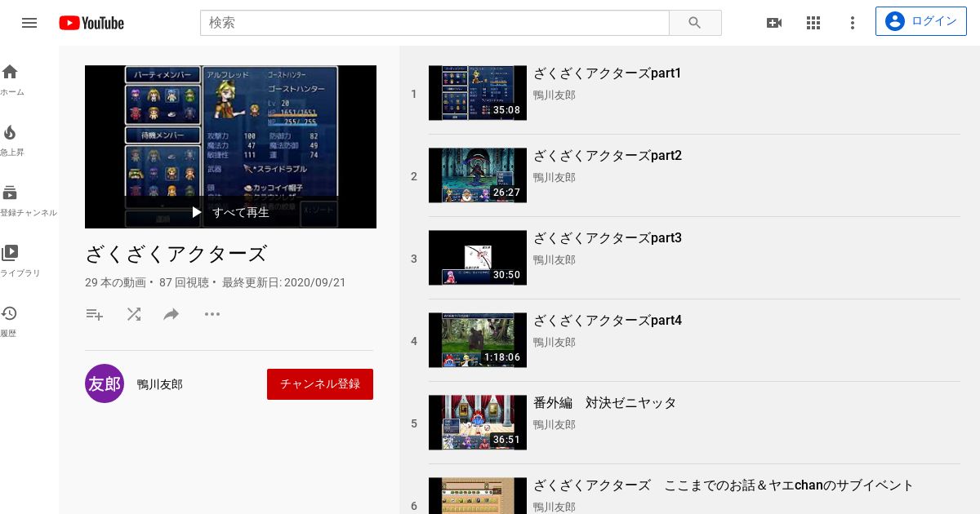Click the playlist cover thumbnail
Screen dimensions: 980x514
point(230,147)
